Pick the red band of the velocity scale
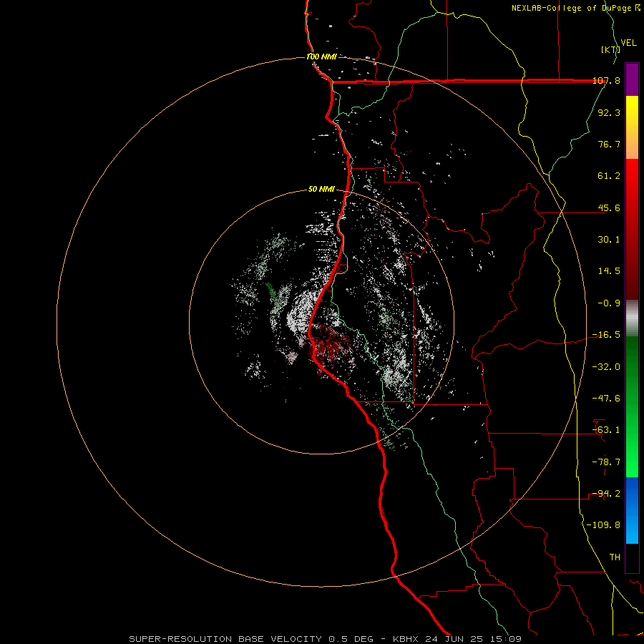 (x=632, y=229)
